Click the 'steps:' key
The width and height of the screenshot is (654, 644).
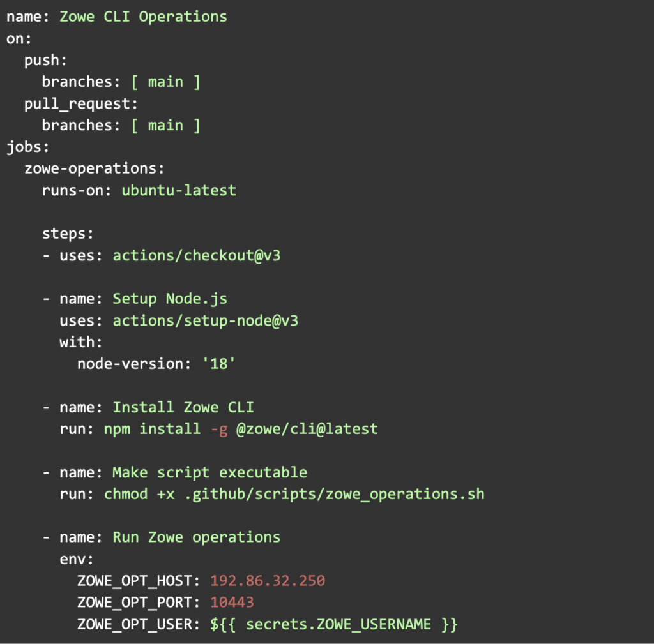68,234
